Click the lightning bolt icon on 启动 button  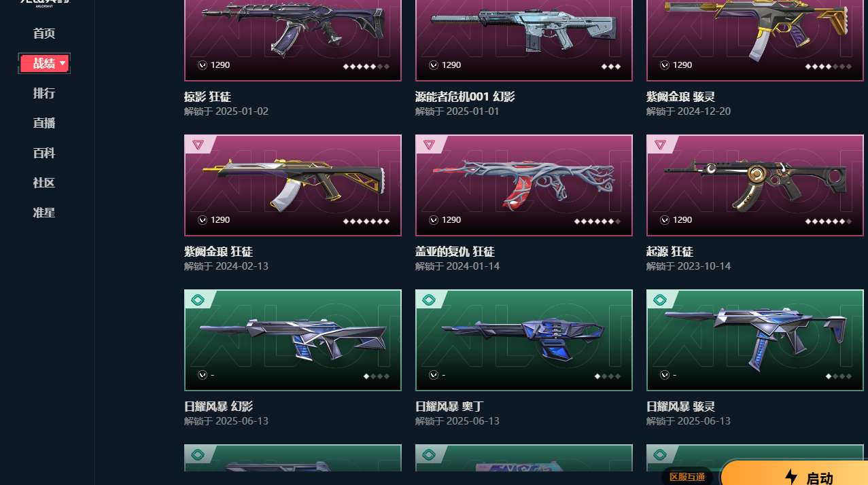(x=791, y=477)
